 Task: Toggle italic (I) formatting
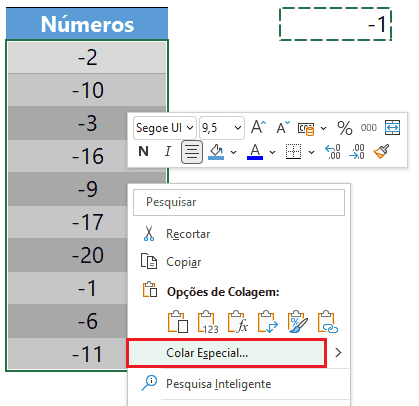168,152
